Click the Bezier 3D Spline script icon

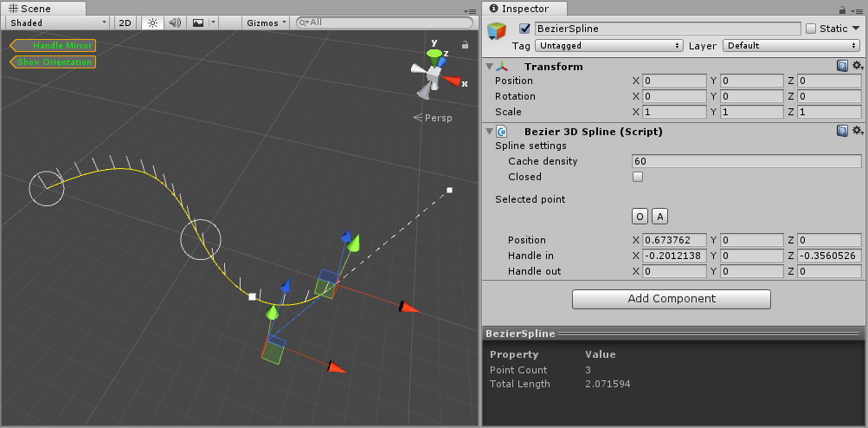click(x=502, y=132)
